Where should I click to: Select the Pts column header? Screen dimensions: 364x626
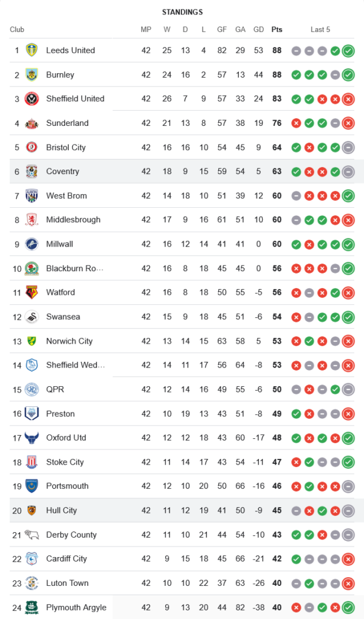click(276, 29)
